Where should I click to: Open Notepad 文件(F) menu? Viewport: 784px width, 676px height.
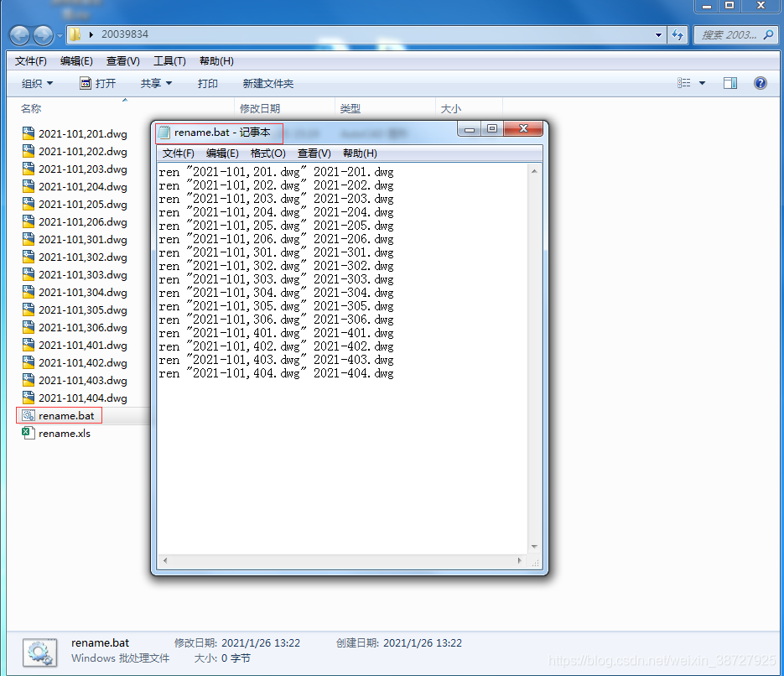point(179,153)
